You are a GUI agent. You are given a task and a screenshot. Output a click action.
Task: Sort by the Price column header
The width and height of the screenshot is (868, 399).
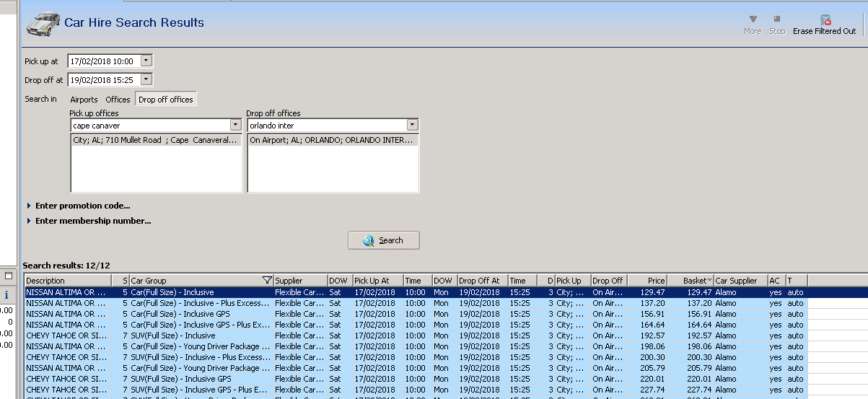pos(647,281)
